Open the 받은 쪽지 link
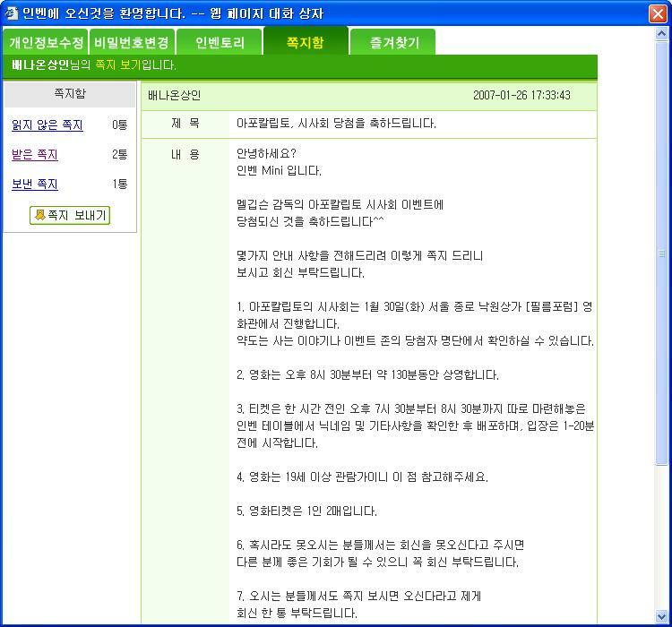The width and height of the screenshot is (672, 627). (35, 154)
